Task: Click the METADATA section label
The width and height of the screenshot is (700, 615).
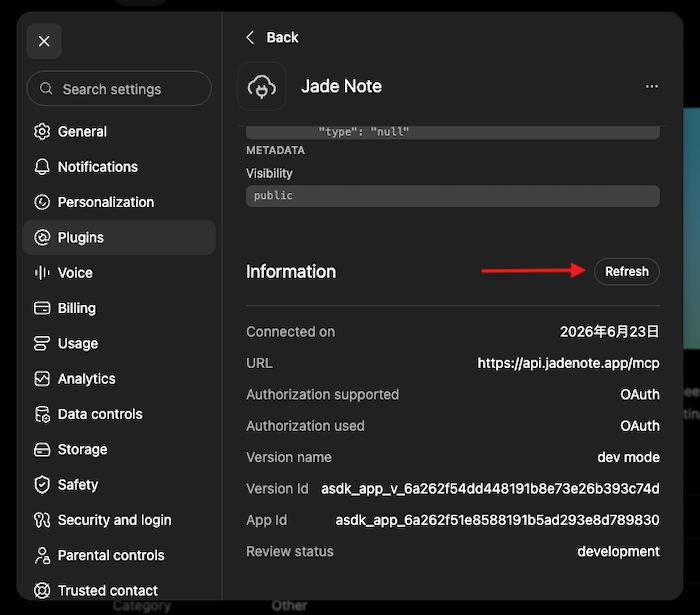Action: click(275, 150)
